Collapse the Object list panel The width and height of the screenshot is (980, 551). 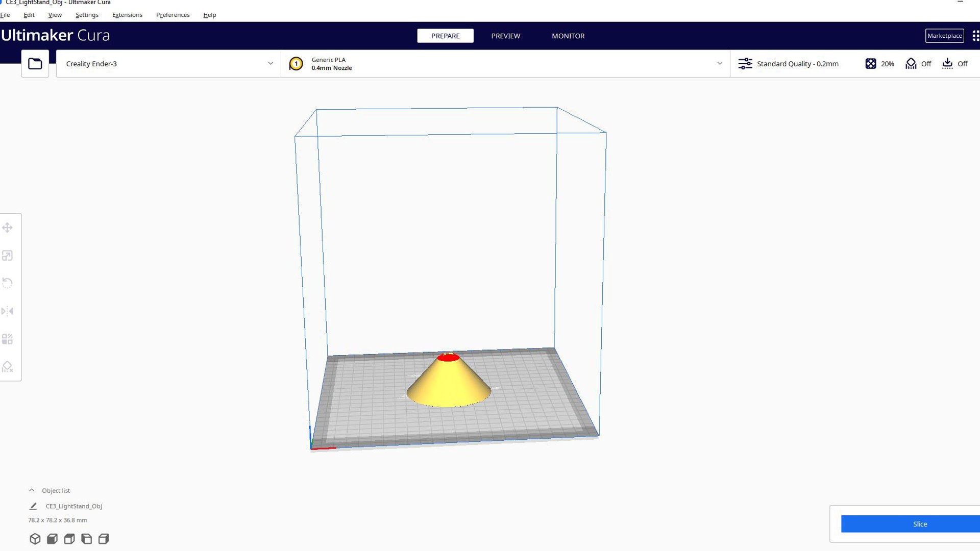[32, 490]
